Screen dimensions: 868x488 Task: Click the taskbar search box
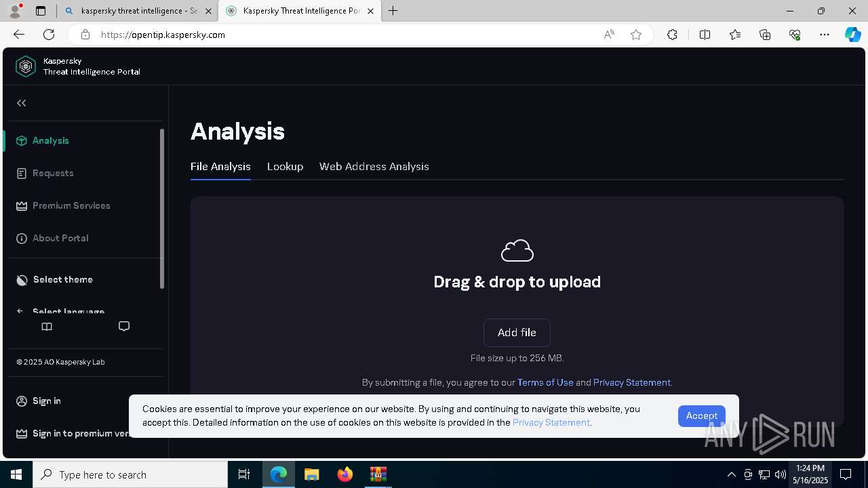130,474
